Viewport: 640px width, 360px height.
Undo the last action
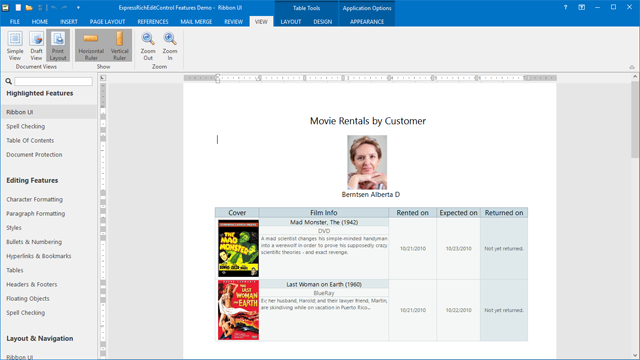(x=53, y=7)
